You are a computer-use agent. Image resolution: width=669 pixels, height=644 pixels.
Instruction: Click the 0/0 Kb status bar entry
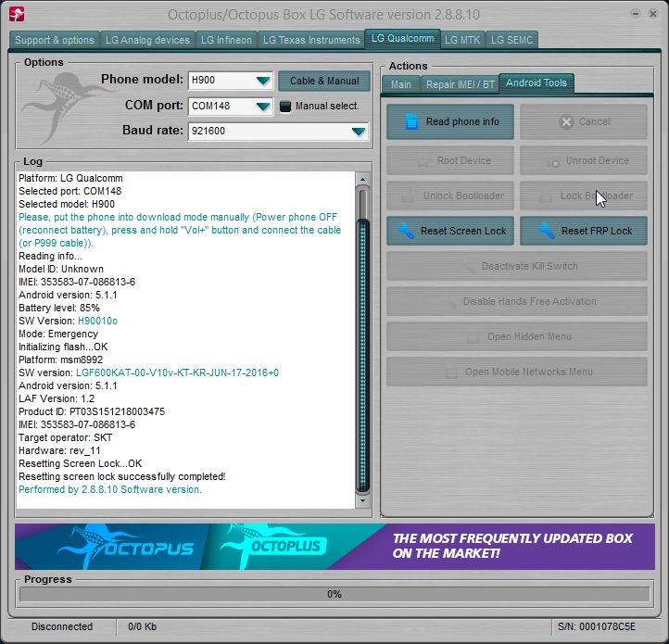[142, 626]
